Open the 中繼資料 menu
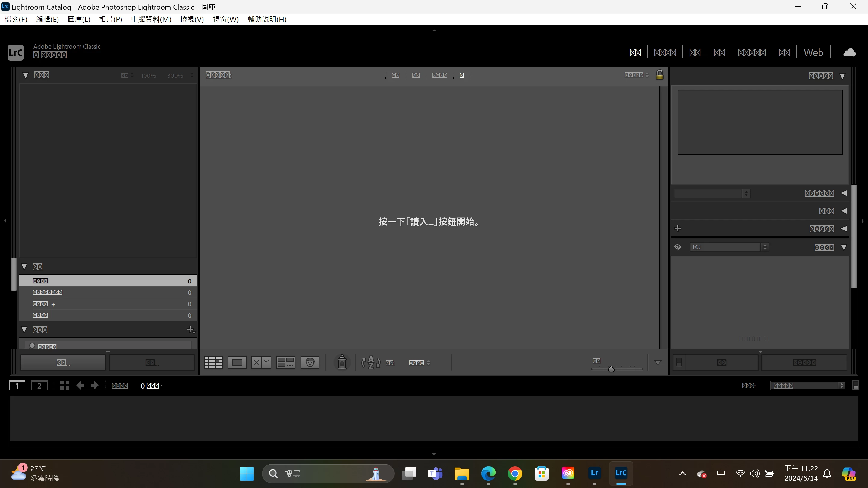The width and height of the screenshot is (868, 488). coord(151,19)
